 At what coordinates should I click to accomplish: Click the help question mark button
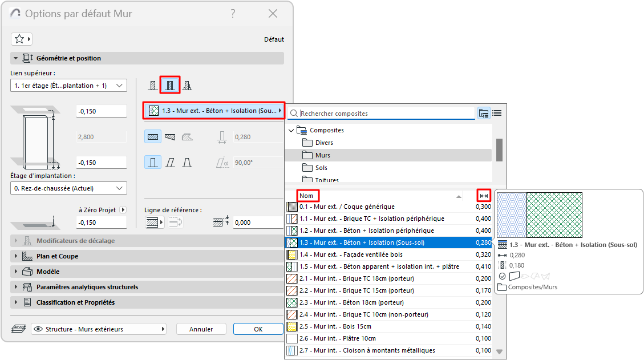pos(233,14)
